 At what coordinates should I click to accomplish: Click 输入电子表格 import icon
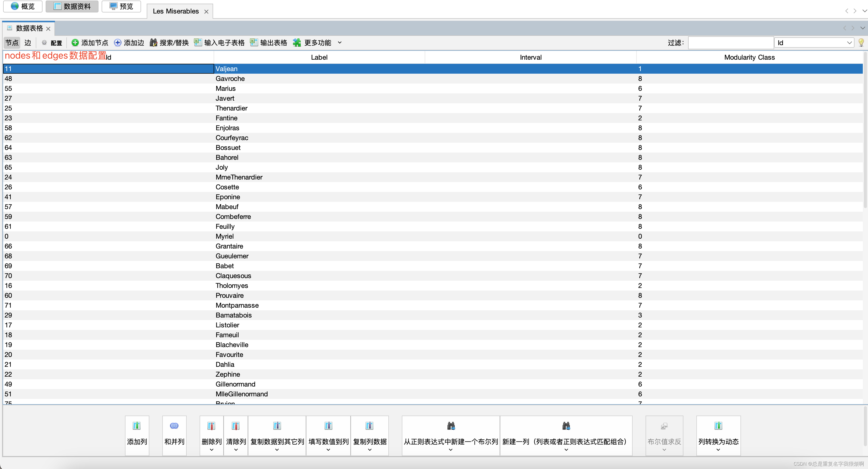198,43
